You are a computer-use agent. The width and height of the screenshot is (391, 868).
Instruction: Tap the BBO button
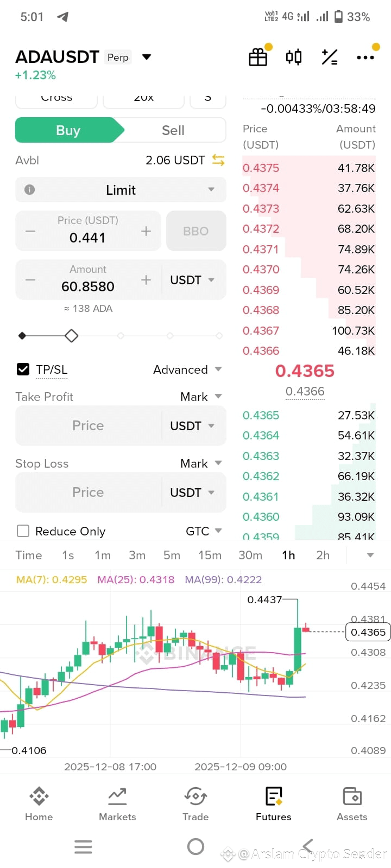click(196, 231)
